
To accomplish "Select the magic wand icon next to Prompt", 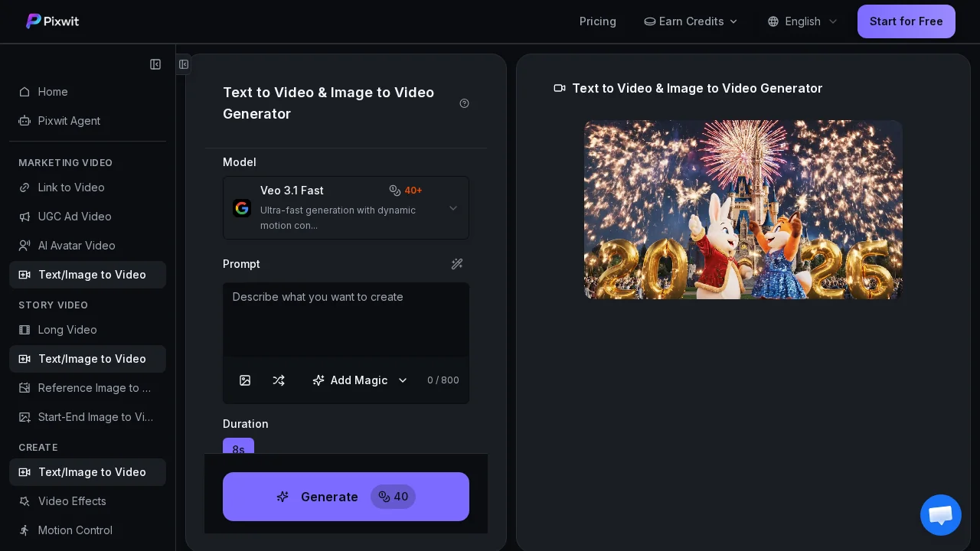I will pyautogui.click(x=457, y=264).
